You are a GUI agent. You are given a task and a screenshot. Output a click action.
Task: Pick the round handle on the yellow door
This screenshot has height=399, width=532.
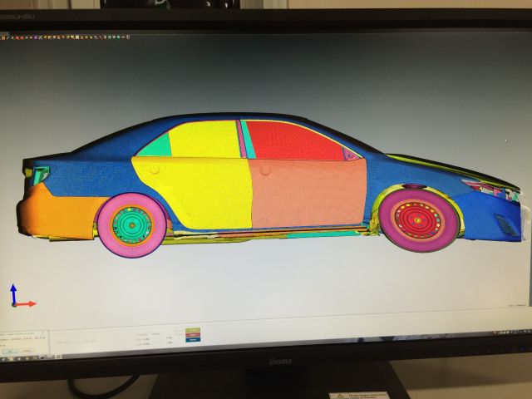tap(155, 169)
